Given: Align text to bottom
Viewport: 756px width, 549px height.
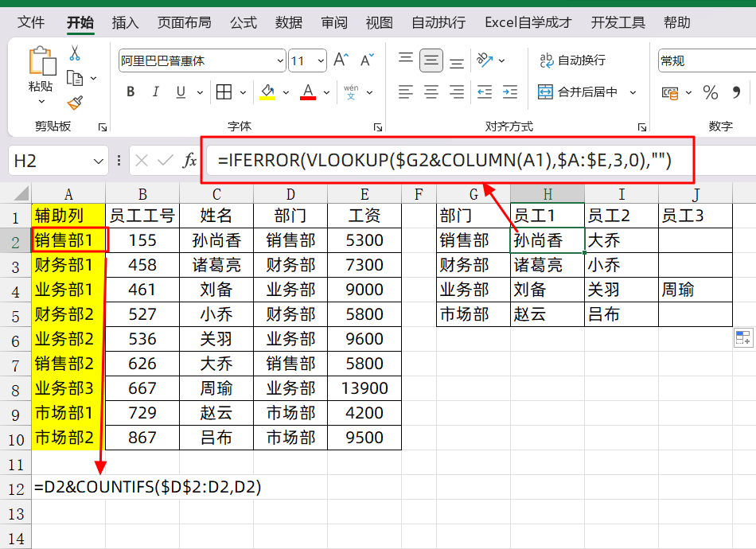Looking at the screenshot, I should (x=457, y=63).
